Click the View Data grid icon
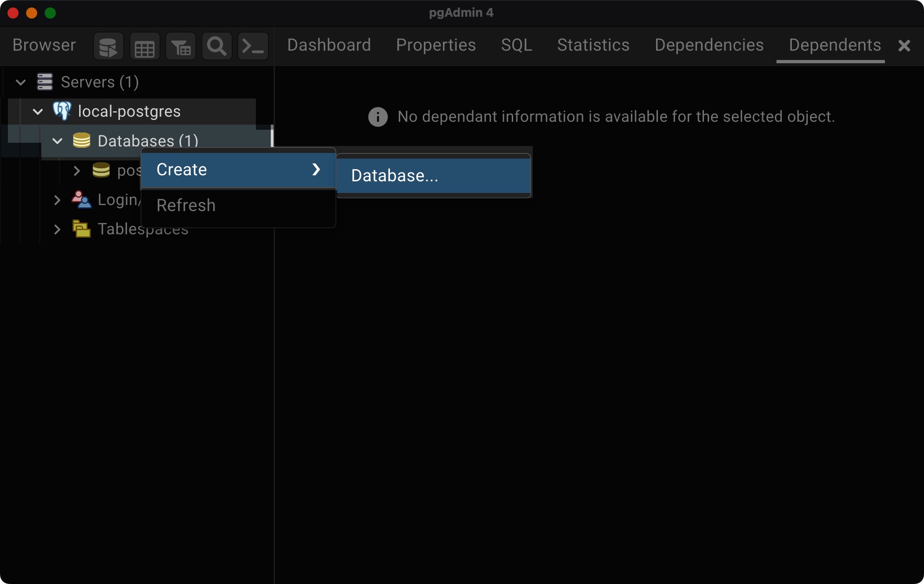Screen dimensions: 924x584 tap(144, 46)
